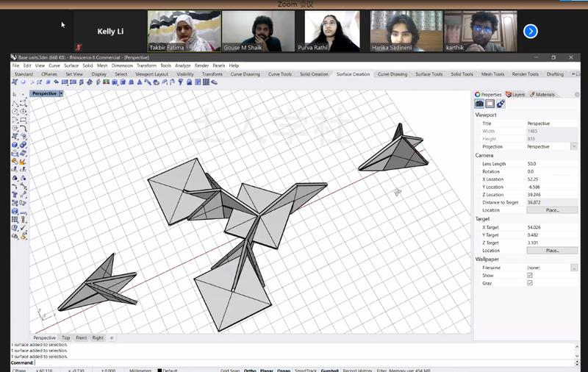Toggle Osnap in status bar
This screenshot has width=588, height=372.
click(284, 370)
